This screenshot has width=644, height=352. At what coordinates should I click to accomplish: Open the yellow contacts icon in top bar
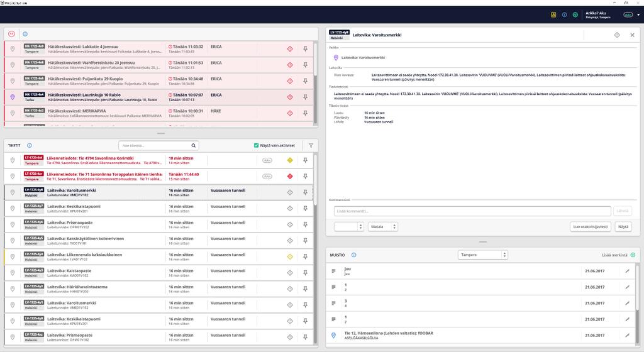pos(553,14)
